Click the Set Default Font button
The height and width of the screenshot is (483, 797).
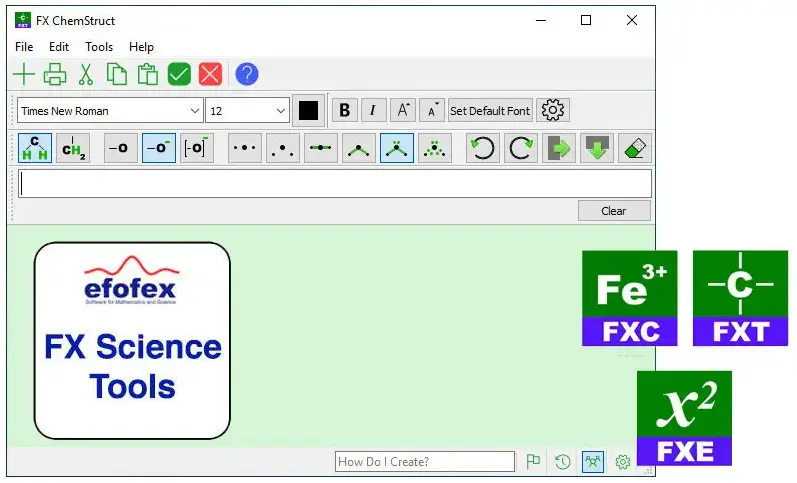tap(490, 110)
